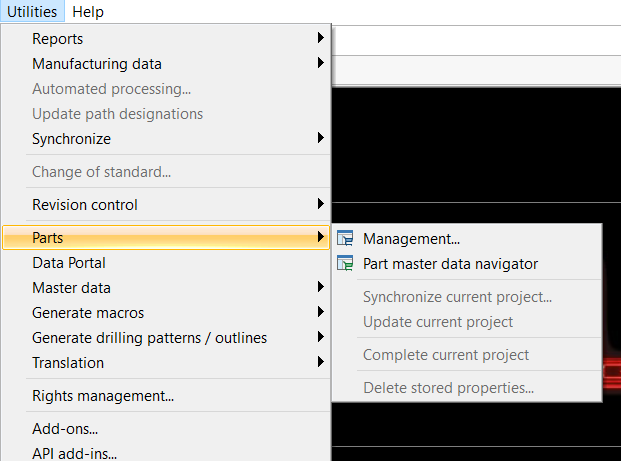
Task: Open the Master data submenu
Action: point(166,288)
